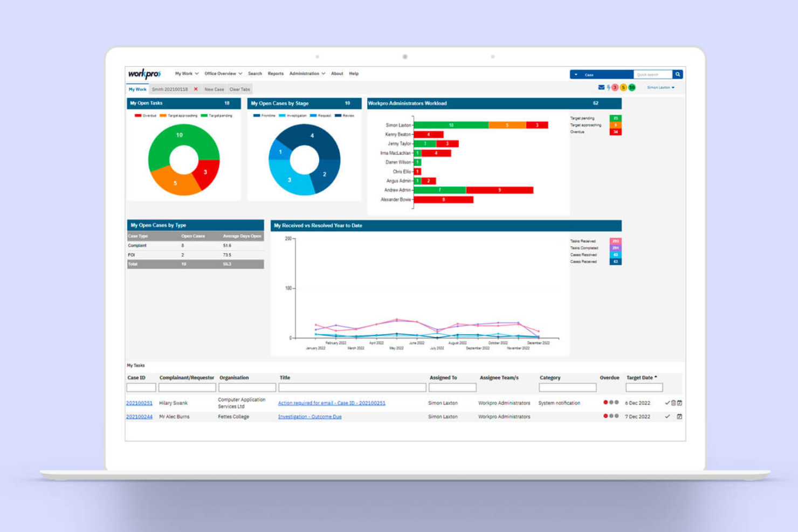Click the red overdue status dot on row 202100244
798x532 pixels.
(604, 416)
